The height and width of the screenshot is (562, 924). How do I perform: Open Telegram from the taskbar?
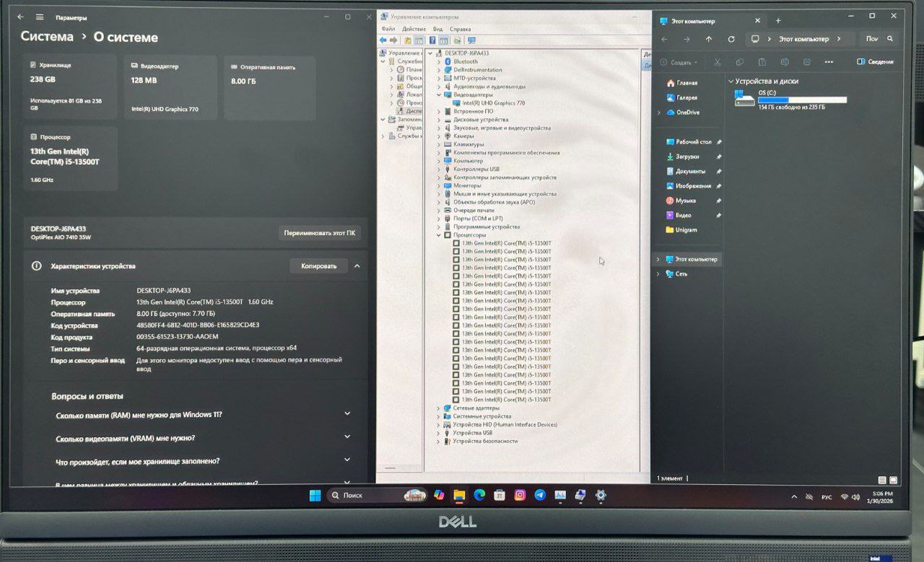pos(540,495)
